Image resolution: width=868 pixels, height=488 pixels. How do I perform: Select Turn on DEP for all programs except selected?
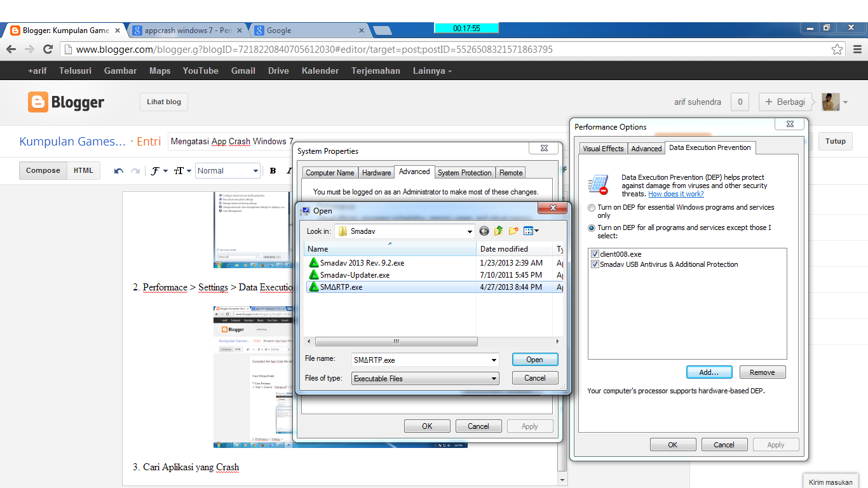[x=592, y=227]
